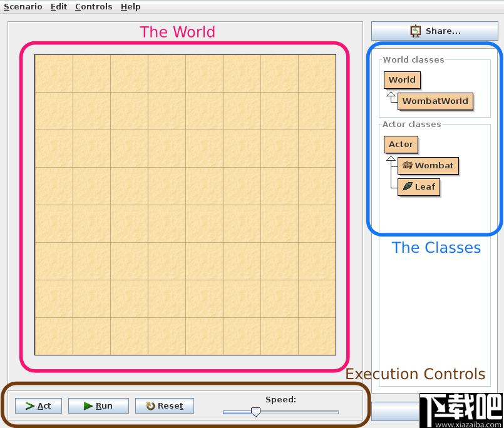Click the Act button
This screenshot has height=428, width=504.
point(38,406)
